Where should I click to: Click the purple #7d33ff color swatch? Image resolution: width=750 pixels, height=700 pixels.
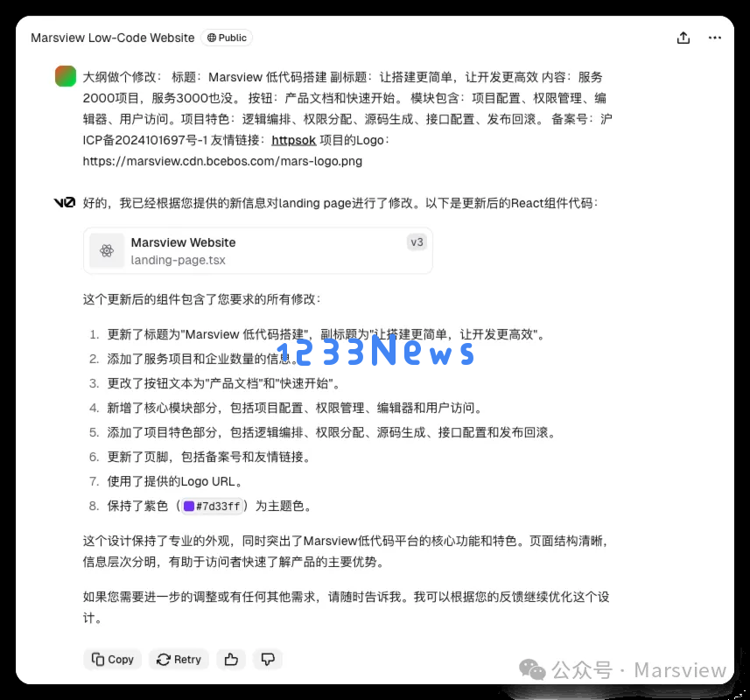pos(189,506)
